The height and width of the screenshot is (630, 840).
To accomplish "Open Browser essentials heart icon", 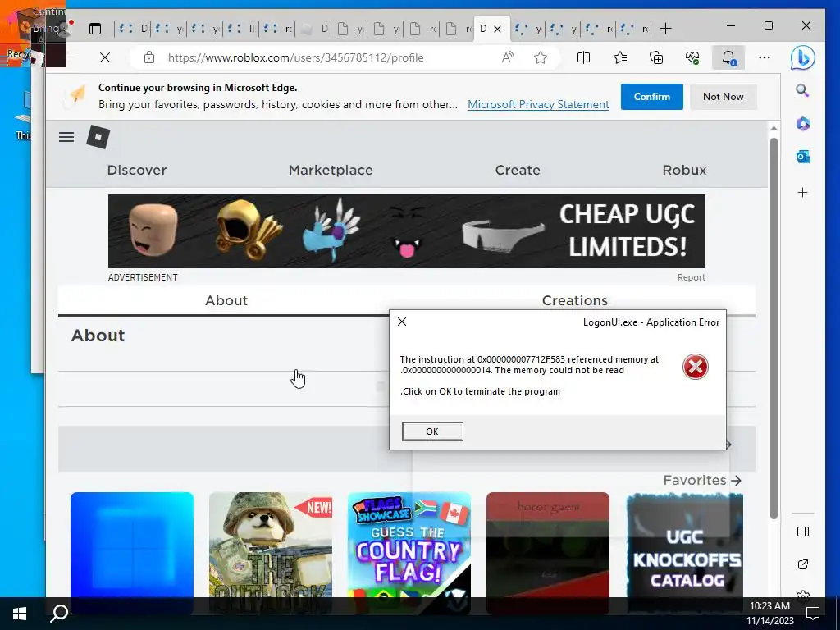I will [x=692, y=57].
